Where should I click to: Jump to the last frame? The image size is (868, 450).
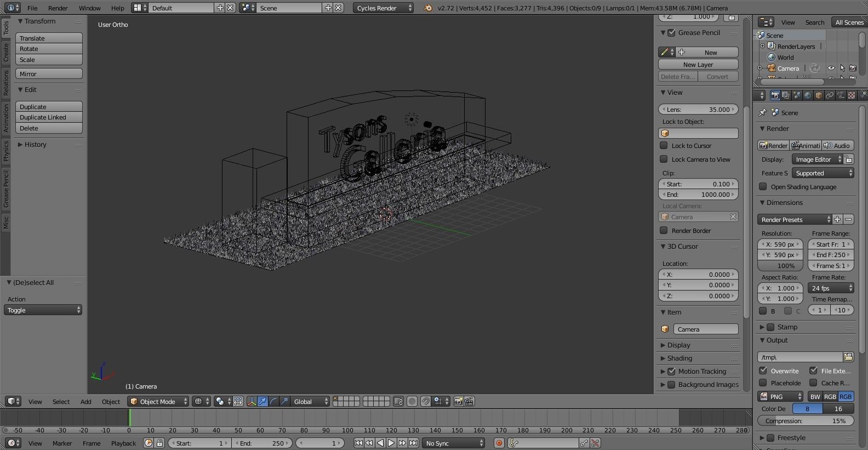(413, 443)
